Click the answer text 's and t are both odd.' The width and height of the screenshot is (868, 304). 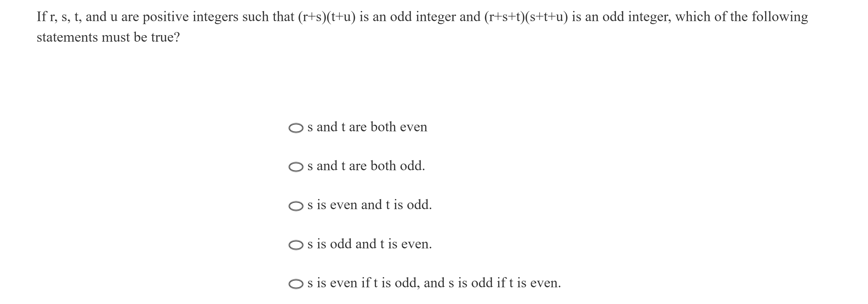(x=366, y=166)
